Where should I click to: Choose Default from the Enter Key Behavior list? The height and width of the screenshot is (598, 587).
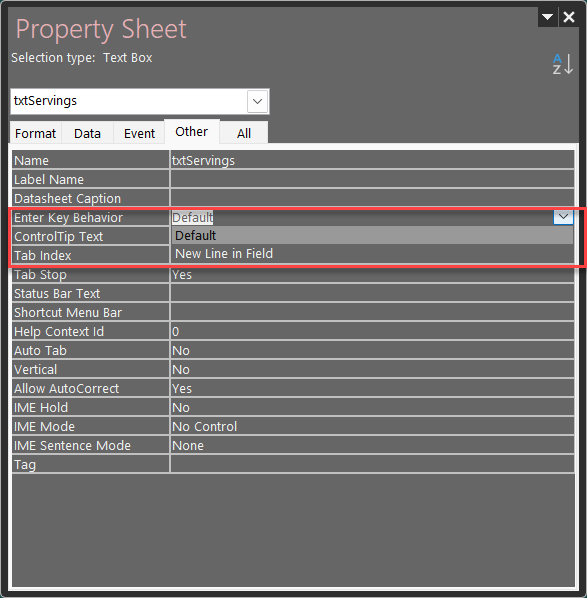[372, 235]
